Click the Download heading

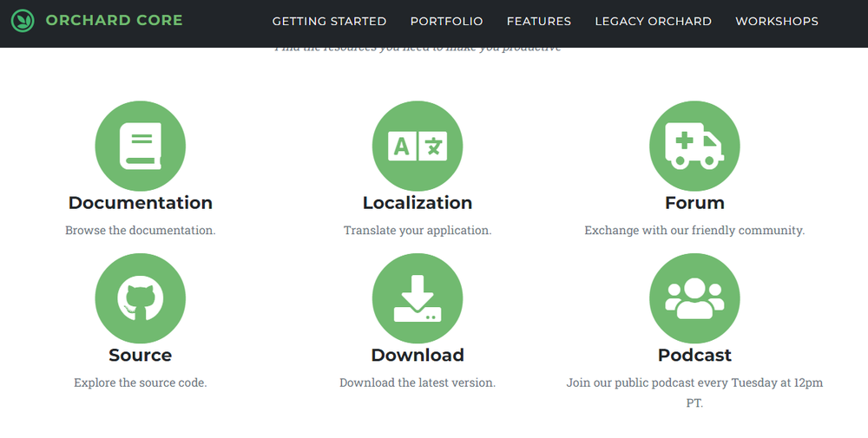point(418,355)
